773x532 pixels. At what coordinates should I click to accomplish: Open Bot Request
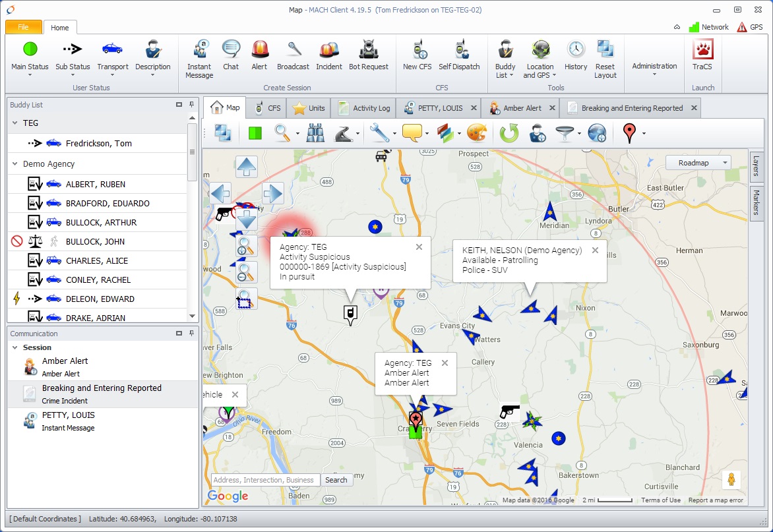pyautogui.click(x=368, y=55)
